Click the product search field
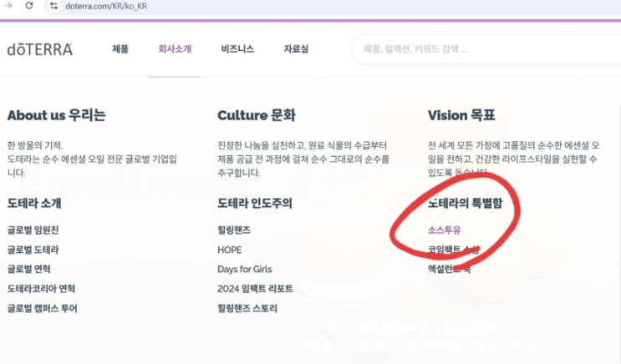 pyautogui.click(x=485, y=49)
